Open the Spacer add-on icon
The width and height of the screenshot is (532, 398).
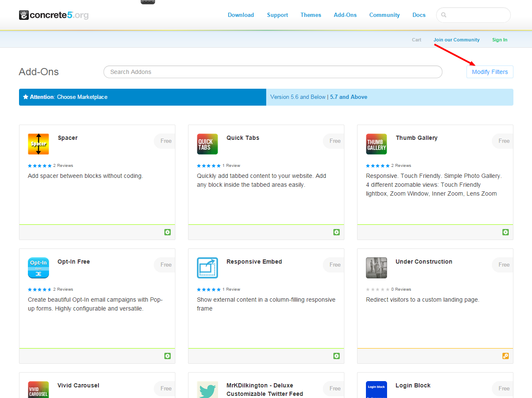38,144
